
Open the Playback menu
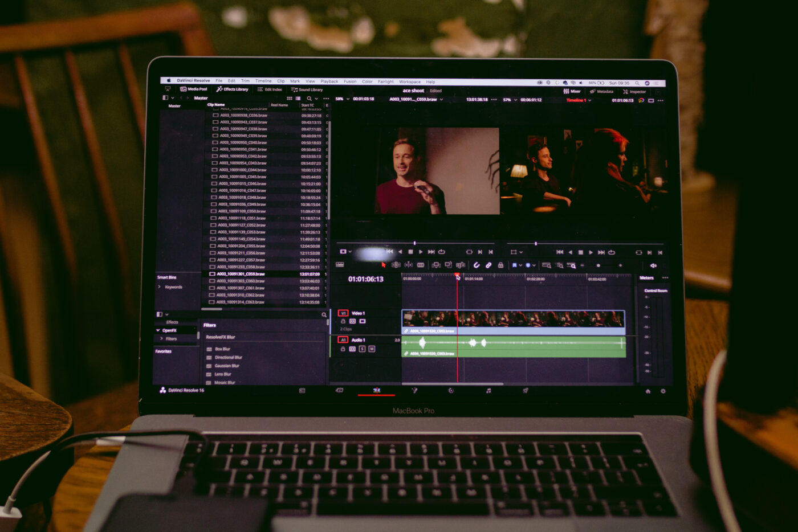329,81
